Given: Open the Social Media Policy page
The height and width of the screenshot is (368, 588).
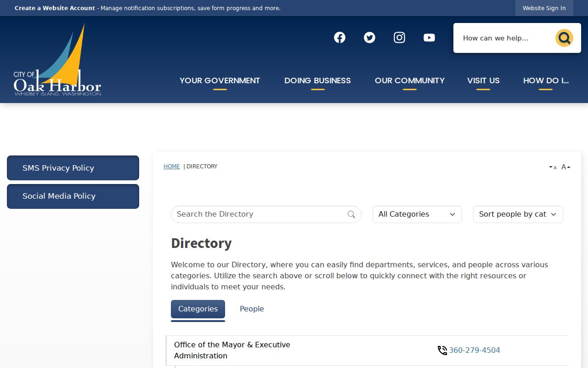Looking at the screenshot, I should point(73,196).
